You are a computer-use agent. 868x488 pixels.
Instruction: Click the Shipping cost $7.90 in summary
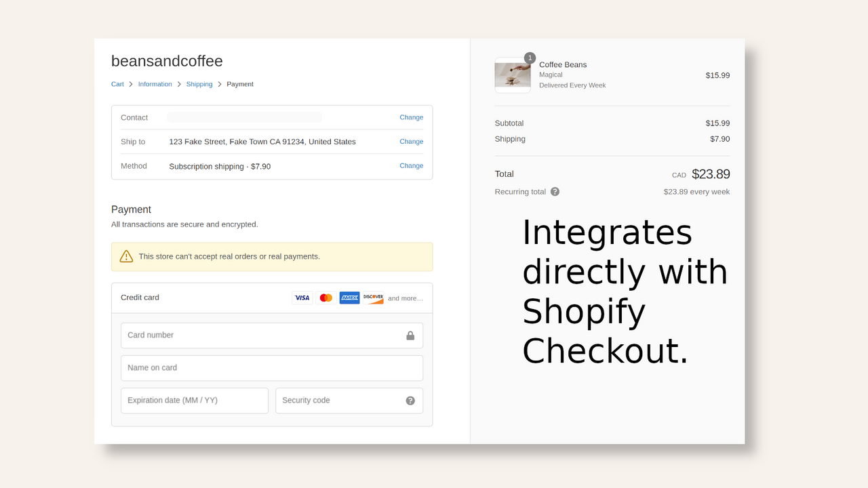coord(720,139)
